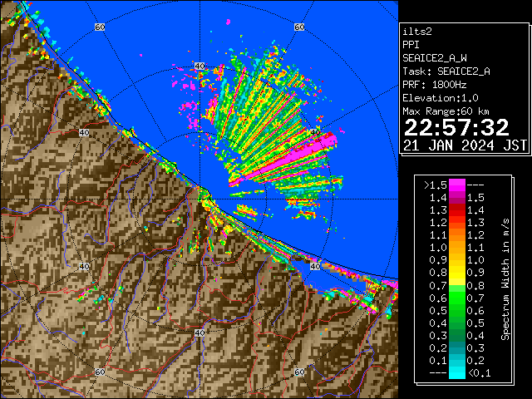Pick the bright green legend band beside 0.6
This screenshot has height=399, width=532.
457,298
